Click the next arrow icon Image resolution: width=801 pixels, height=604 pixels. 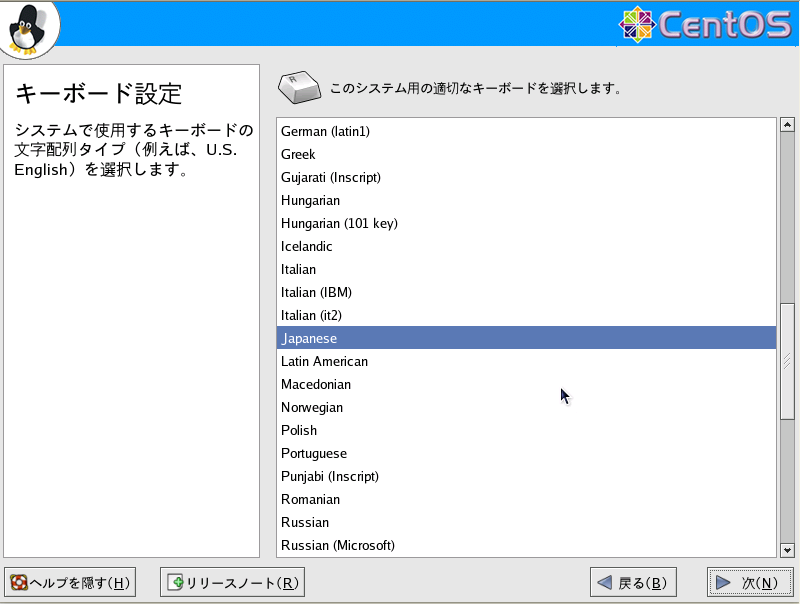pyautogui.click(x=723, y=582)
